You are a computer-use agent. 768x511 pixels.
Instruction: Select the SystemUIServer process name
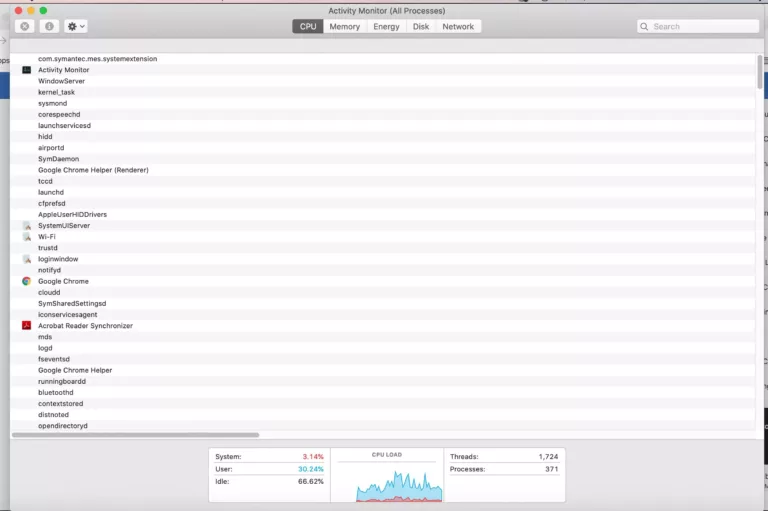pos(64,226)
